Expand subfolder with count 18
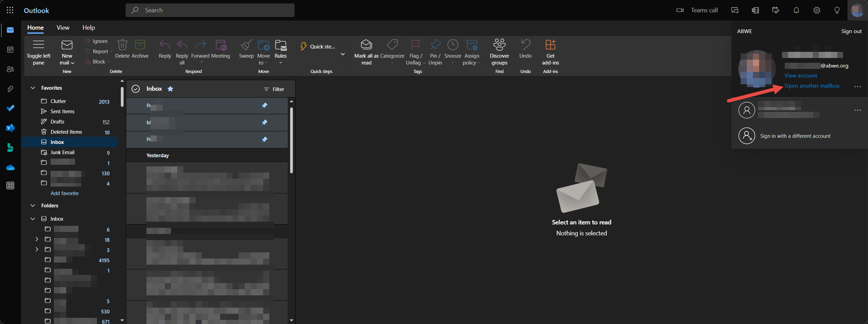 pos(37,239)
